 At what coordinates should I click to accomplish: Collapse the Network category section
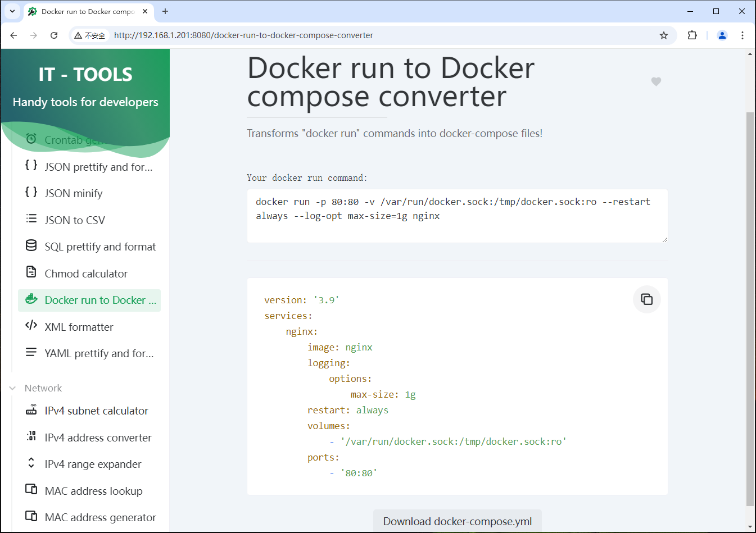point(13,388)
